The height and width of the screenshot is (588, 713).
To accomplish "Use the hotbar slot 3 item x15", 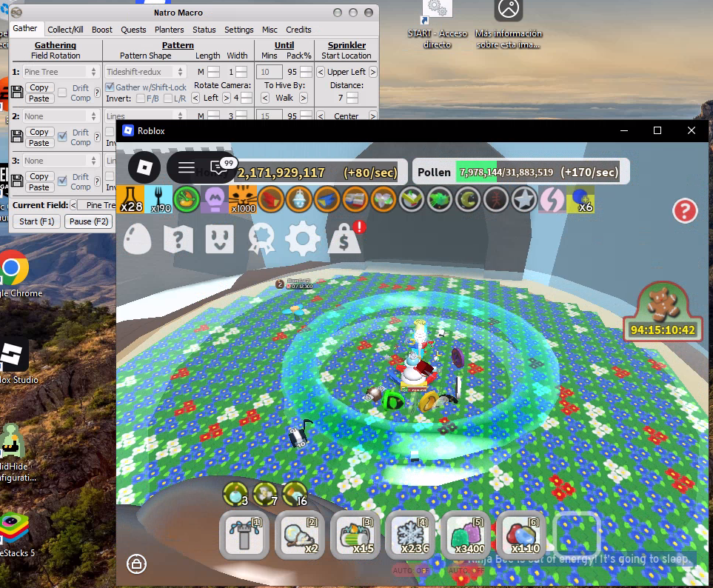I will point(355,535).
